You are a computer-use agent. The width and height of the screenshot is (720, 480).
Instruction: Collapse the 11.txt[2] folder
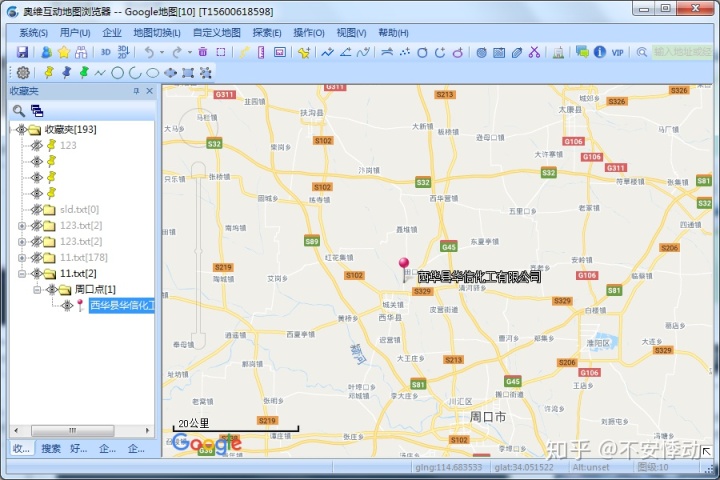(22, 274)
